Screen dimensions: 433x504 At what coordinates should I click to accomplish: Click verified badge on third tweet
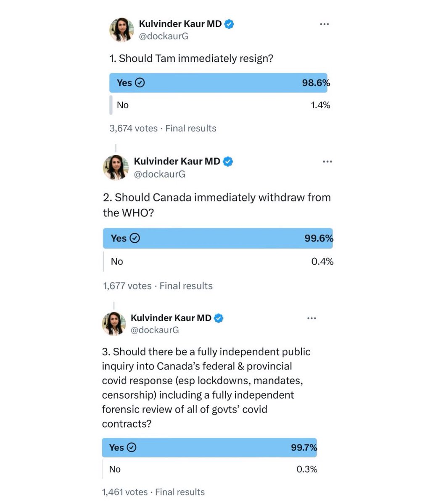219,318
